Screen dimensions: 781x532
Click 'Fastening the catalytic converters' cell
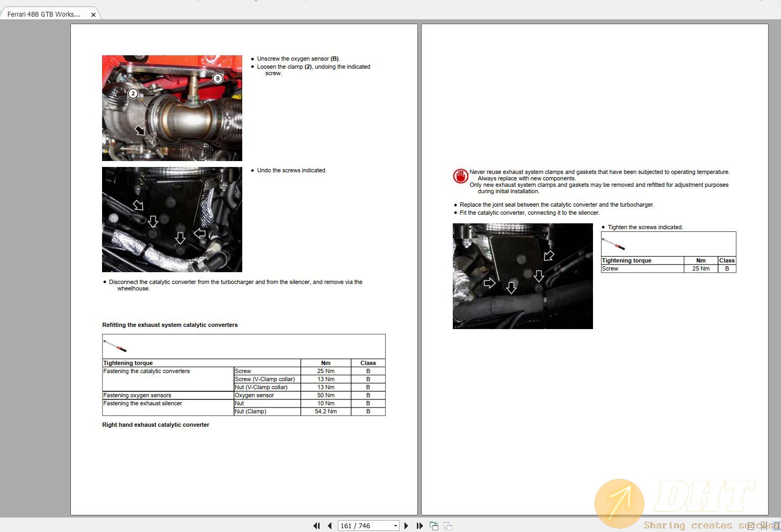(x=168, y=379)
